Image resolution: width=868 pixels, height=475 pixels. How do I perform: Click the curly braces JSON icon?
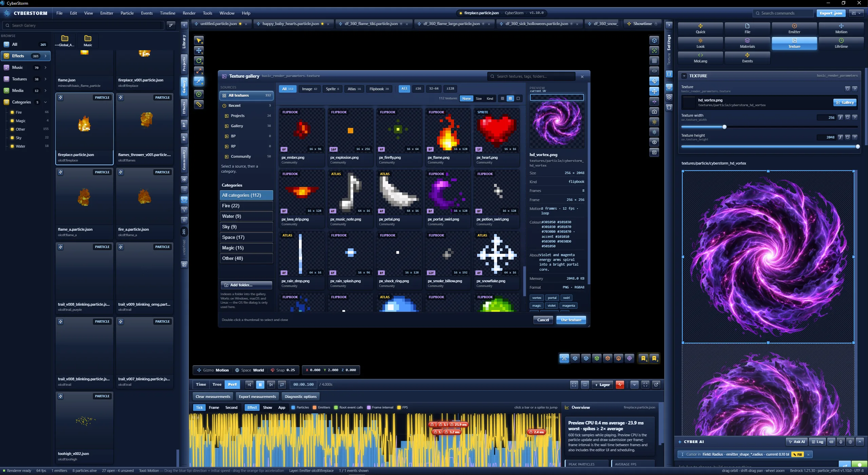669,74
